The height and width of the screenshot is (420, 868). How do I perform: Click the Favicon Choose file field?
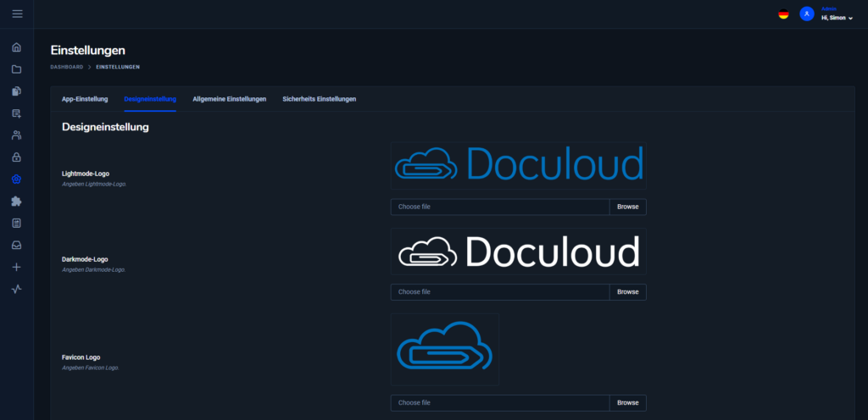(x=500, y=402)
